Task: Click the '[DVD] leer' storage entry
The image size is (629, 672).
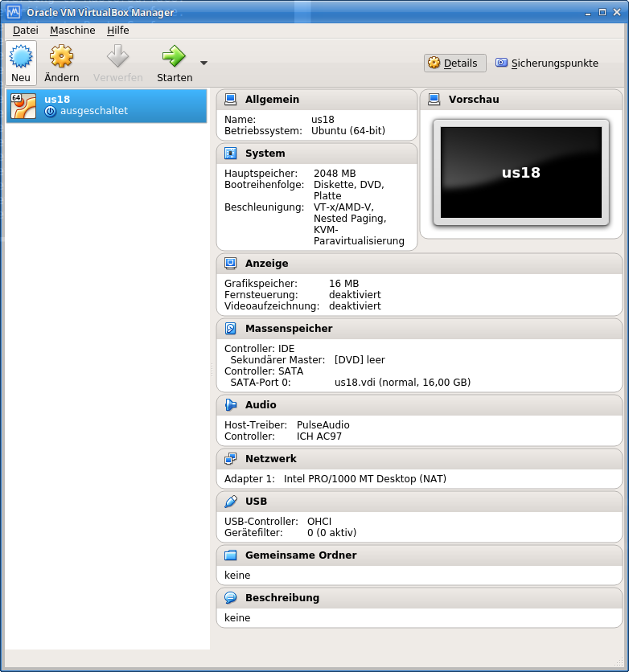Action: 360,360
